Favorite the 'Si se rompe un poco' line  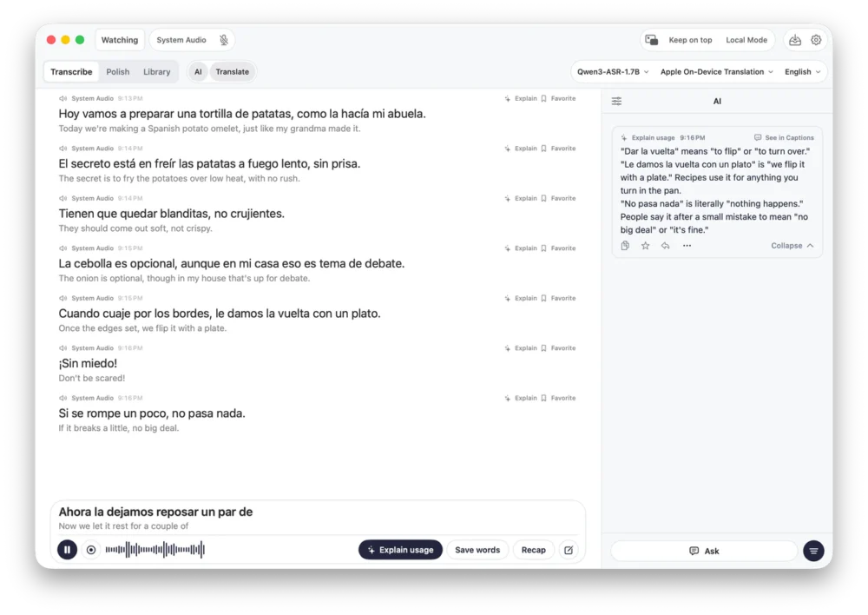click(x=558, y=398)
